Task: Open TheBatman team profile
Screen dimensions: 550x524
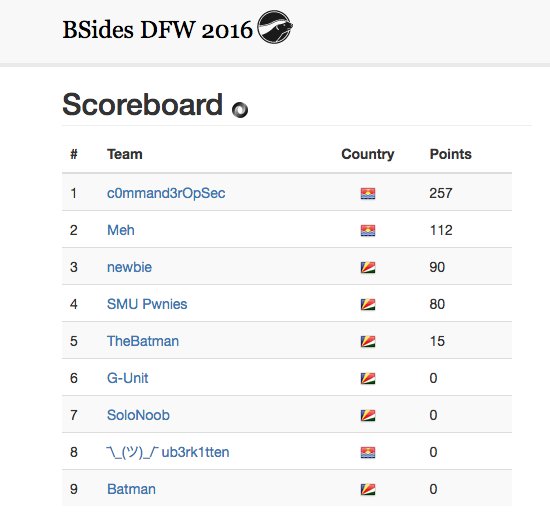Action: pyautogui.click(x=143, y=341)
